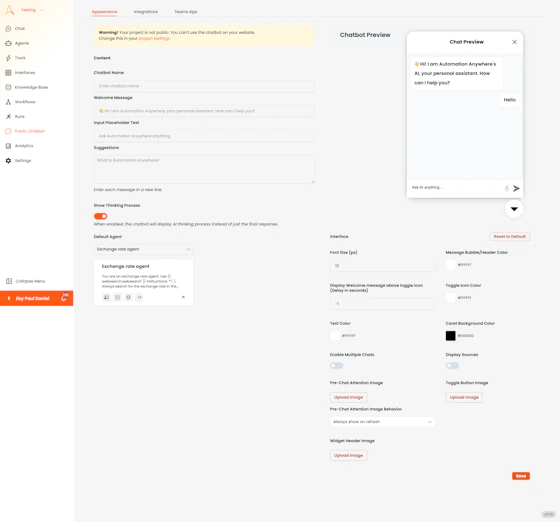Pick the Text Color swatch
This screenshot has height=522, width=560.
click(x=335, y=336)
